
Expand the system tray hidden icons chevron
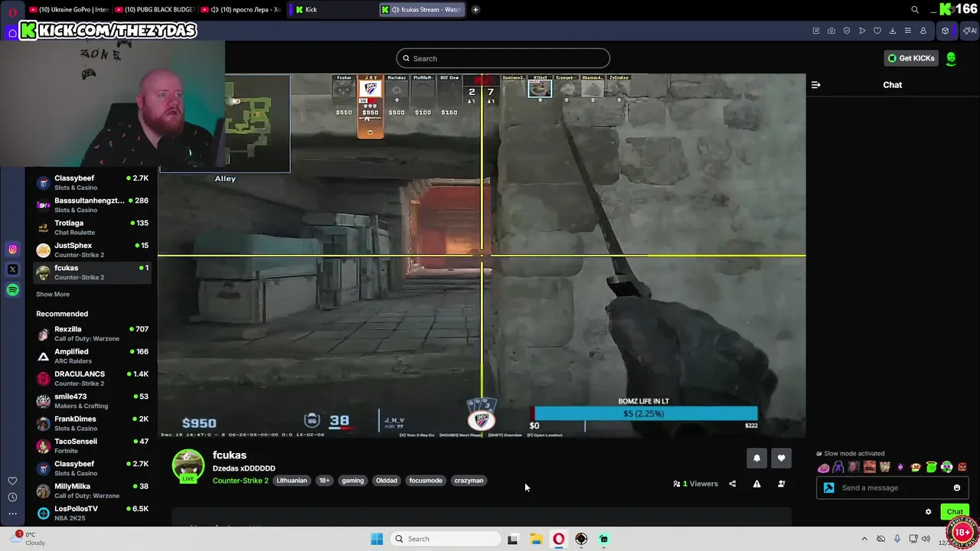pyautogui.click(x=864, y=539)
